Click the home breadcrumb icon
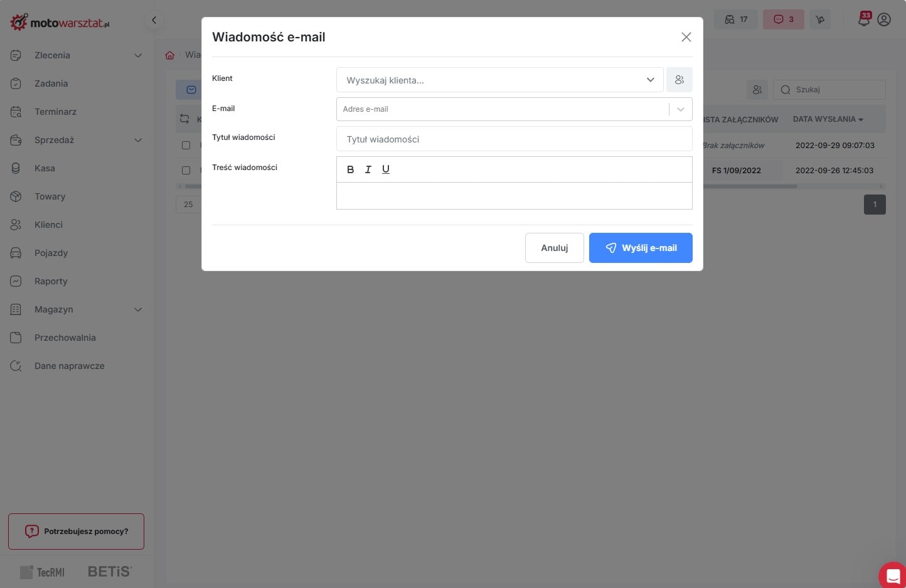Viewport: 906px width, 588px height. [169, 55]
